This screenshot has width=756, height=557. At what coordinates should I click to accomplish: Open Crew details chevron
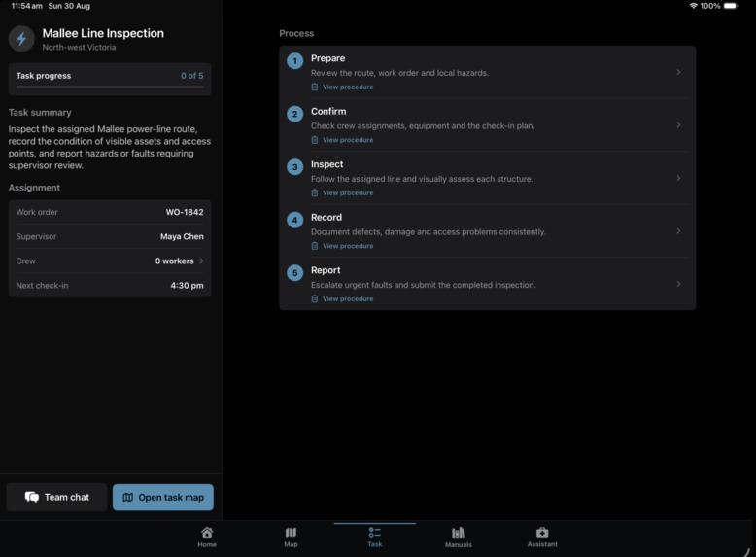click(x=201, y=261)
